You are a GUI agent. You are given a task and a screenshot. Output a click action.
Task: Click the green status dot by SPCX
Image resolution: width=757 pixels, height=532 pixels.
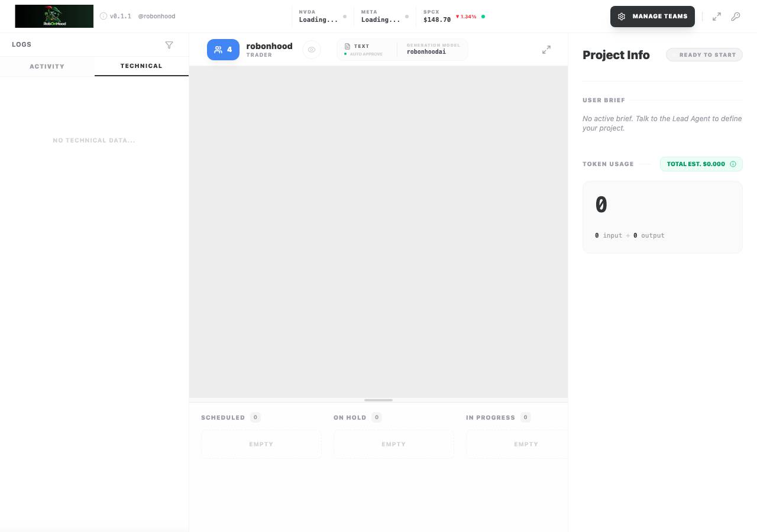tap(483, 17)
